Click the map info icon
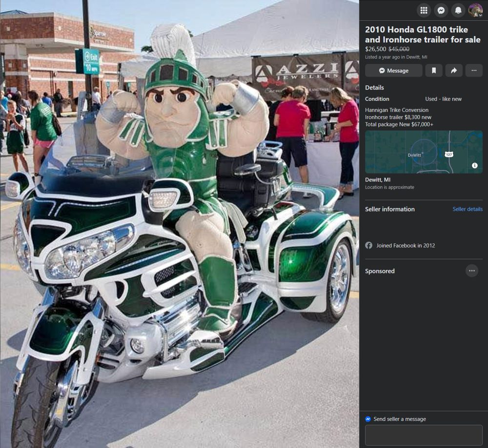This screenshot has width=488, height=448. tap(475, 165)
